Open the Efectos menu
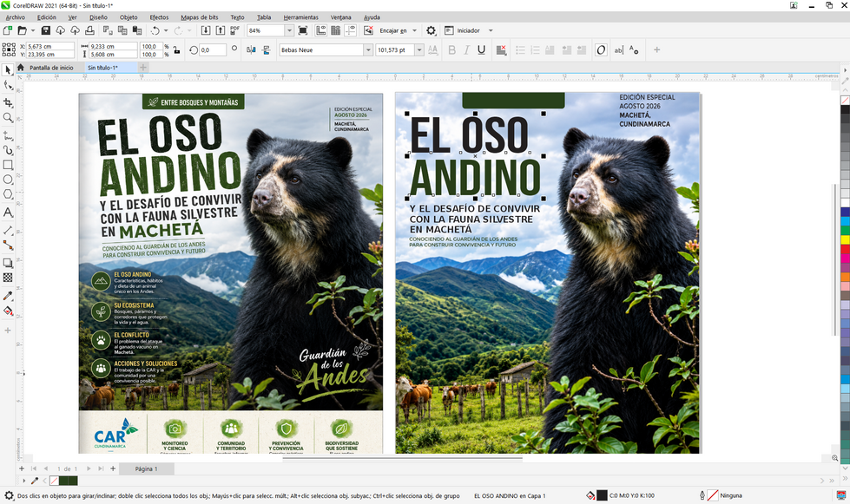This screenshot has height=504, width=850. tap(160, 17)
